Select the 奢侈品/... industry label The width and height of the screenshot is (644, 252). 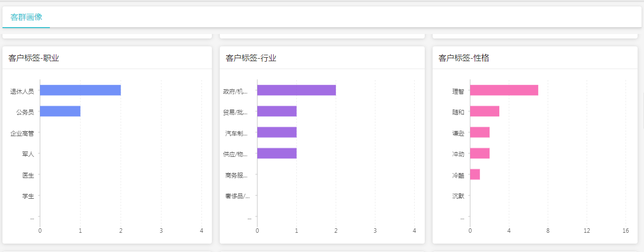point(237,196)
